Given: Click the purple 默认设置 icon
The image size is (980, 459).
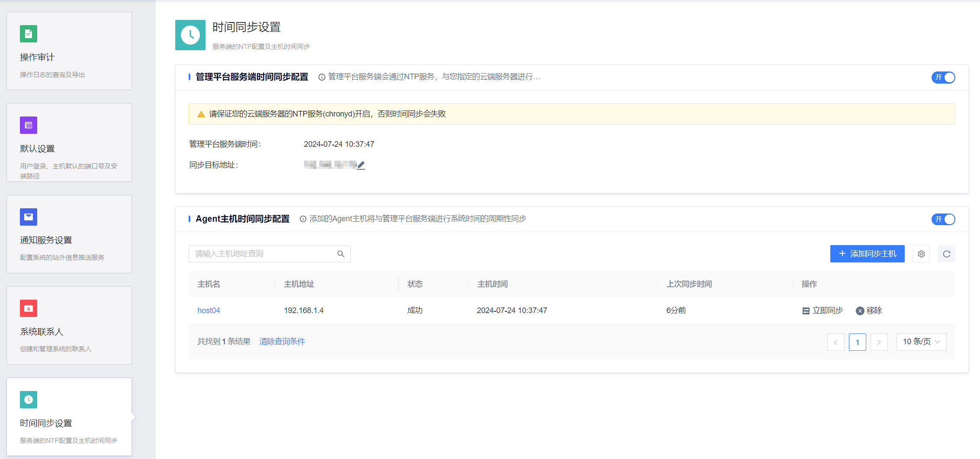Looking at the screenshot, I should click(29, 125).
